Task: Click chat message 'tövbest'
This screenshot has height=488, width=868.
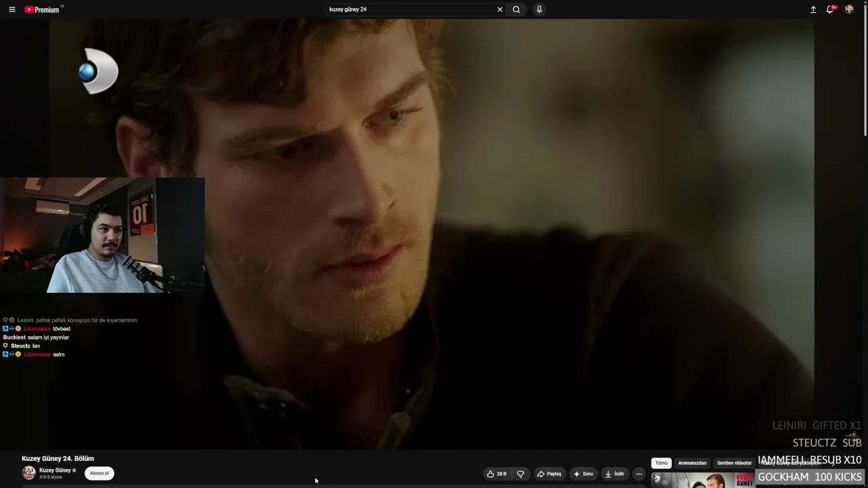Action: pyautogui.click(x=62, y=329)
